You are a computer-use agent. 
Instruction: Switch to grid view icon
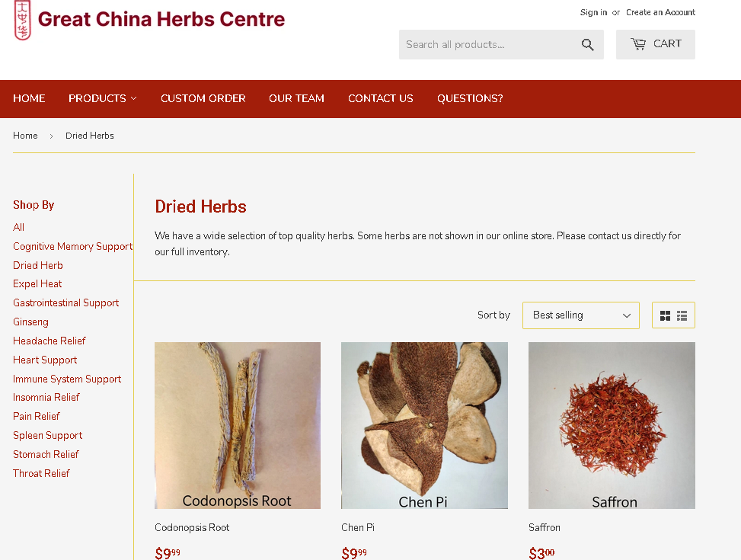click(665, 315)
